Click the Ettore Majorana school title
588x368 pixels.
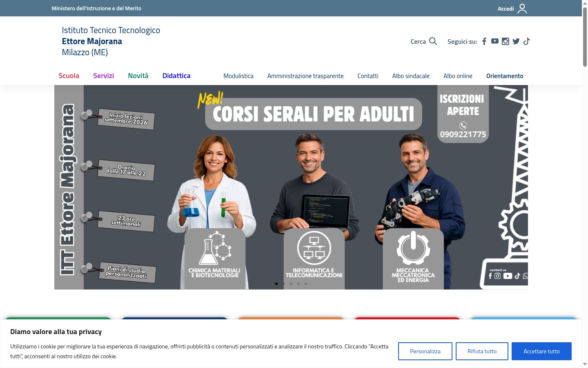[x=92, y=41]
